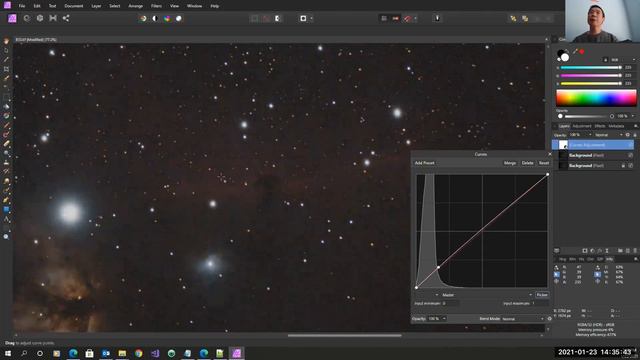
Task: Click the Invert Pixel Selection toolbar icon
Action: (x=278, y=18)
